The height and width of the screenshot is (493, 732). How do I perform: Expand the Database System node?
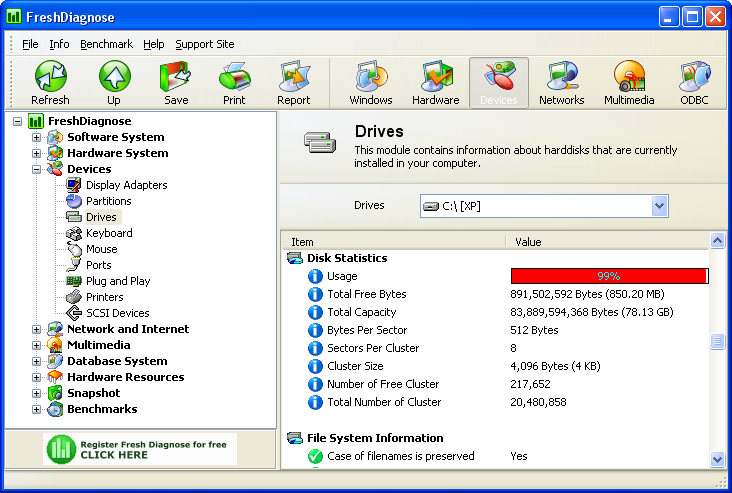pyautogui.click(x=36, y=361)
